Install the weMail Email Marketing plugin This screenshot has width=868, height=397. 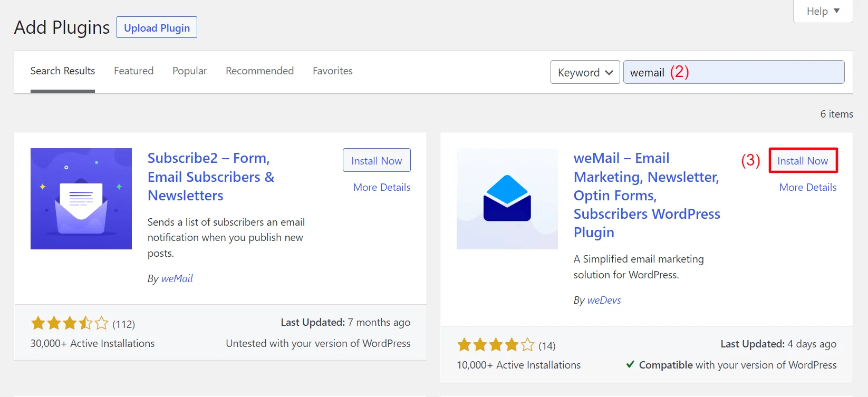803,160
